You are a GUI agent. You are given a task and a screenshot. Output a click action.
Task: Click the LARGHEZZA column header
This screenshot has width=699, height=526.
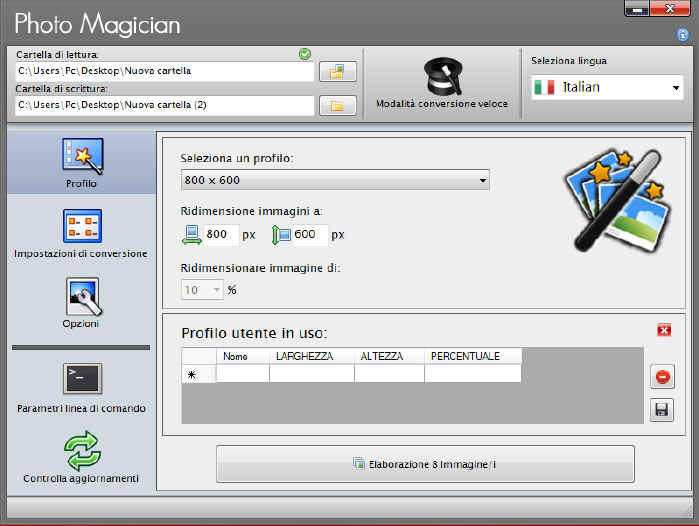pyautogui.click(x=312, y=356)
